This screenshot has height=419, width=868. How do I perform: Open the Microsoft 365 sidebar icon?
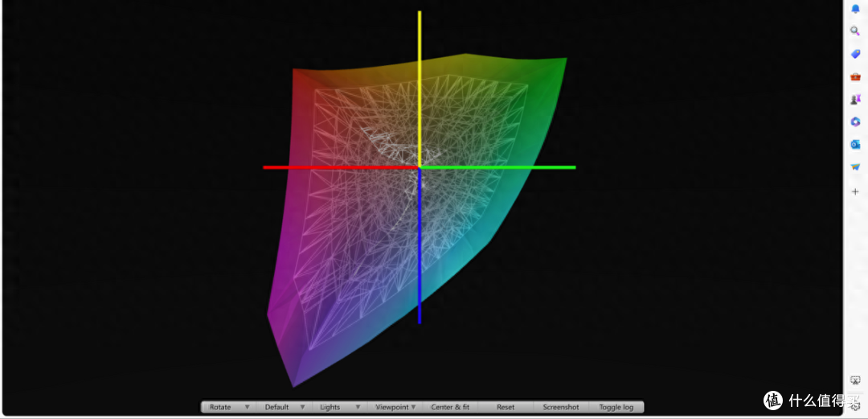click(855, 122)
